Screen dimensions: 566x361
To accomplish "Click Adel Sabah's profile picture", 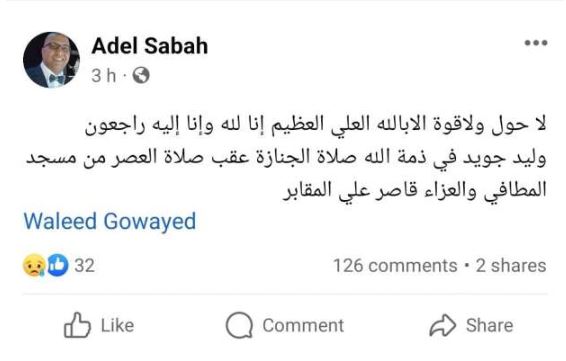I will pyautogui.click(x=51, y=60).
